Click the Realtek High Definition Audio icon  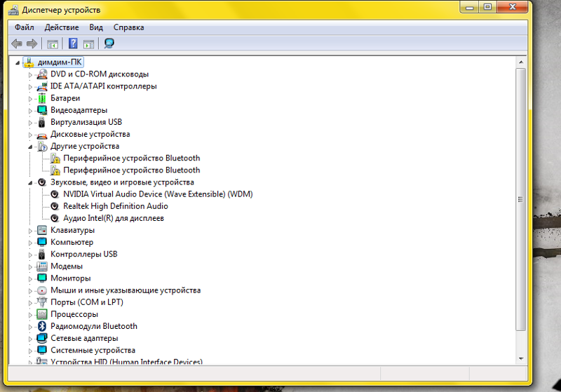[55, 206]
